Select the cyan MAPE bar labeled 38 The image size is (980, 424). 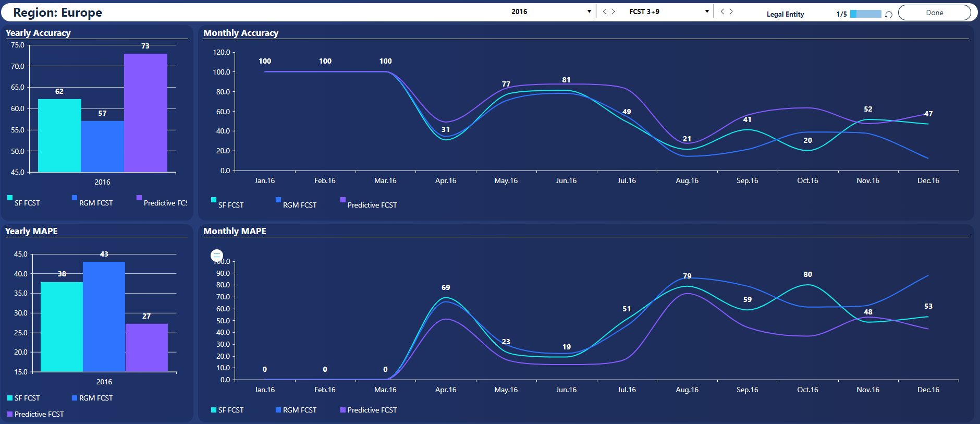[62, 327]
